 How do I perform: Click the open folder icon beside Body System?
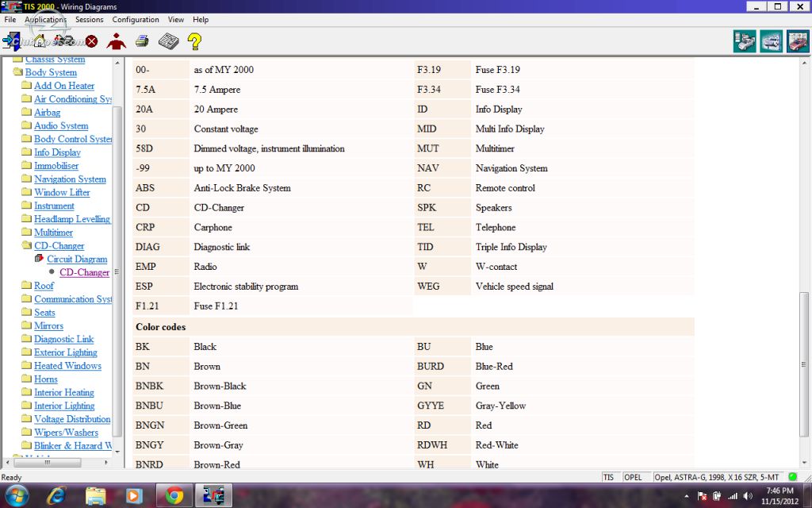tap(17, 72)
